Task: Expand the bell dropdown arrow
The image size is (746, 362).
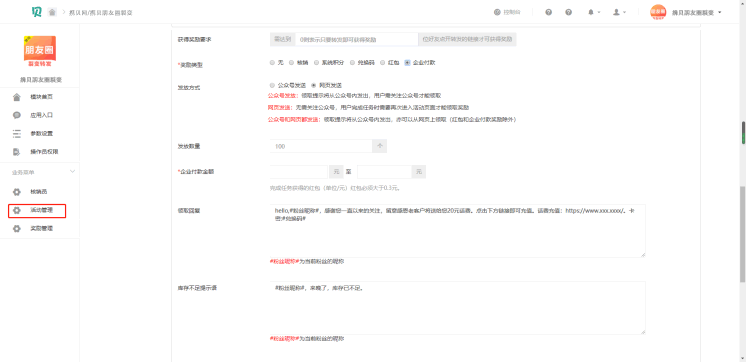Action: click(x=599, y=12)
